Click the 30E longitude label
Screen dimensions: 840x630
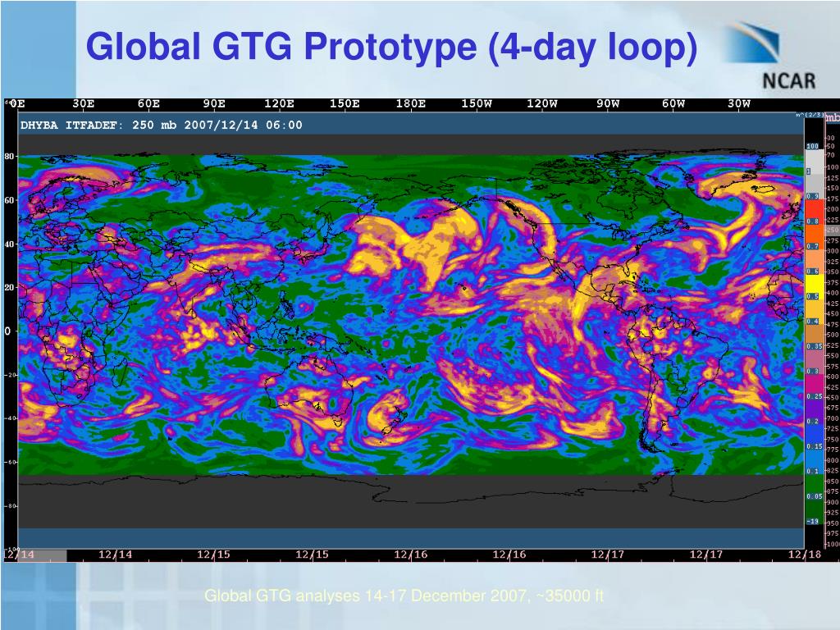84,103
